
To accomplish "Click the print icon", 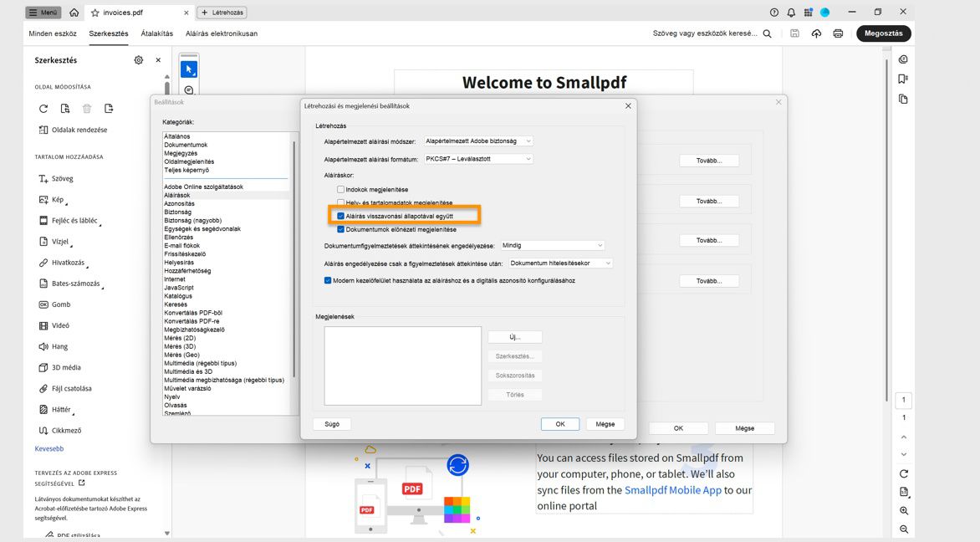I will pyautogui.click(x=838, y=33).
